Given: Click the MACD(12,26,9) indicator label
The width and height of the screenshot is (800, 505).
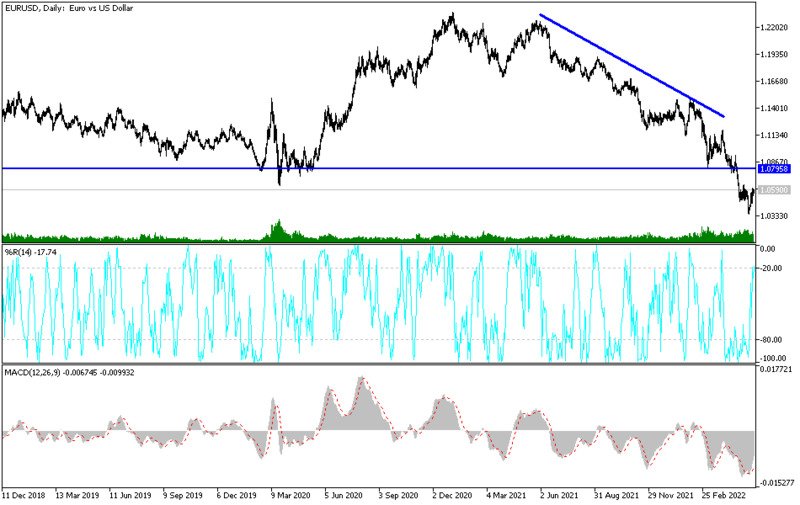Looking at the screenshot, I should pos(69,372).
